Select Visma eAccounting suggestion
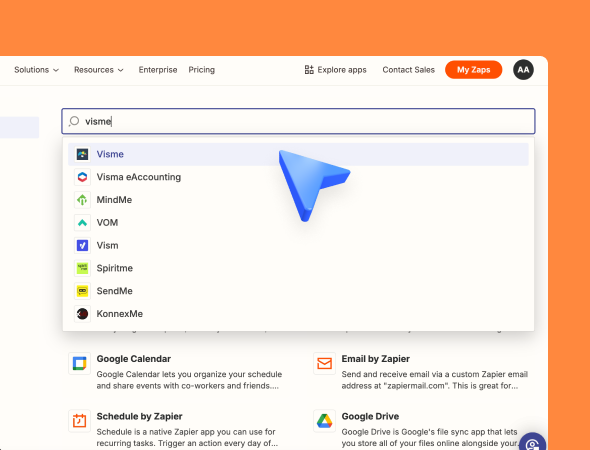 [x=298, y=177]
